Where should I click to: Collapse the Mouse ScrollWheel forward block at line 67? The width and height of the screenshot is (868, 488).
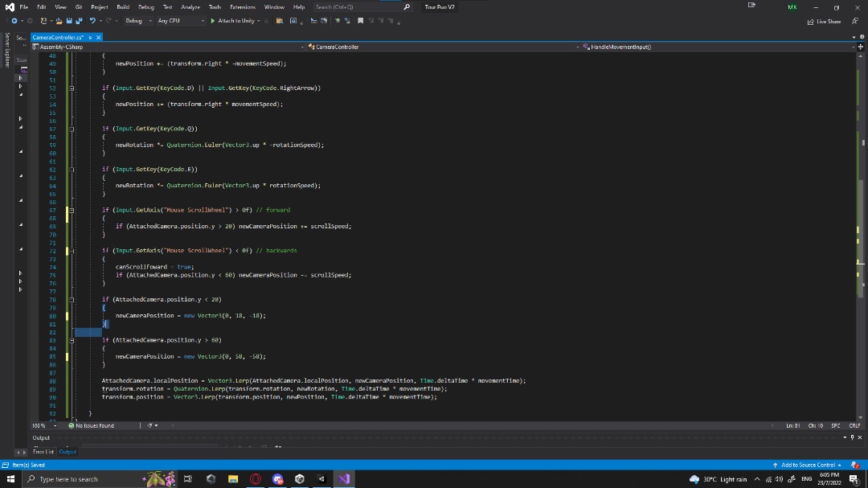click(x=72, y=210)
